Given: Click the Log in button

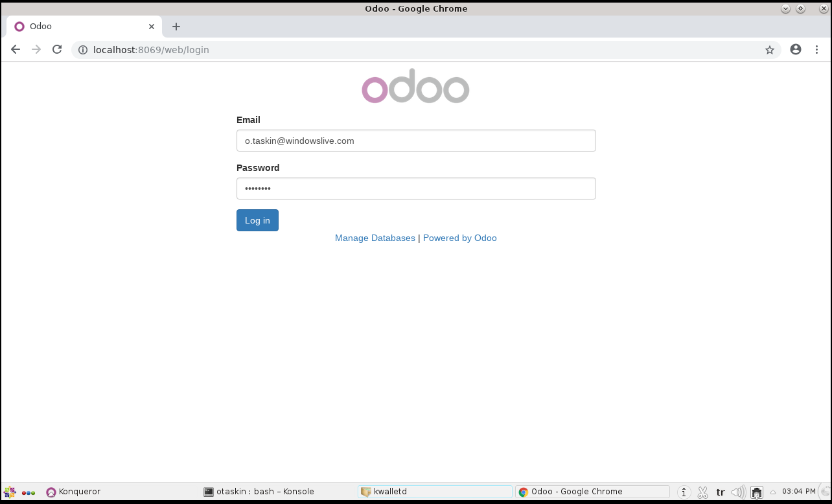Looking at the screenshot, I should 257,220.
